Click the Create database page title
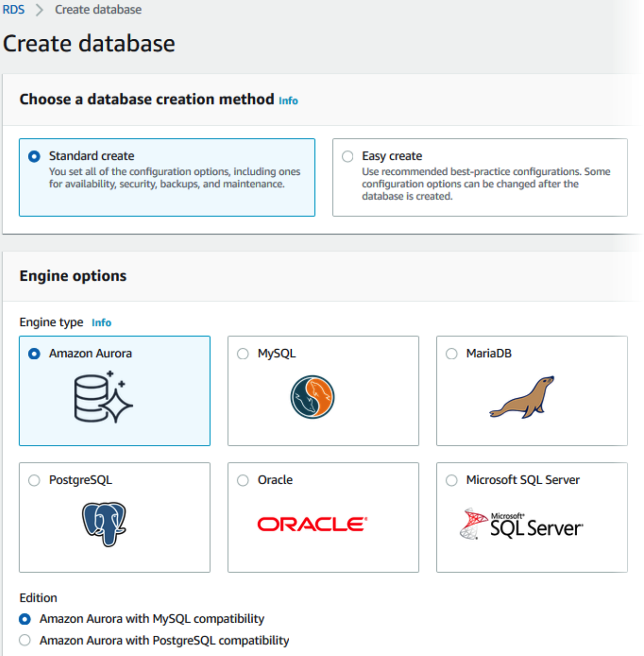The height and width of the screenshot is (656, 644). tap(89, 43)
